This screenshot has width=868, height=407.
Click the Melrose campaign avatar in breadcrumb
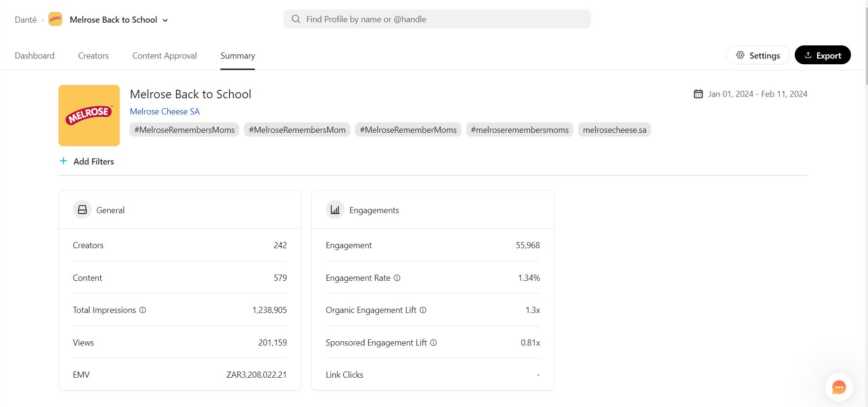pyautogui.click(x=55, y=19)
